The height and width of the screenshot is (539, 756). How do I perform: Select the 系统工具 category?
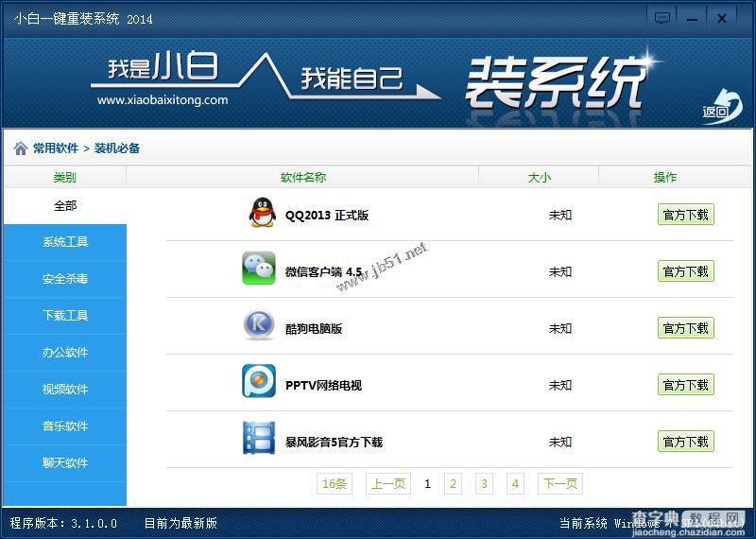click(65, 242)
